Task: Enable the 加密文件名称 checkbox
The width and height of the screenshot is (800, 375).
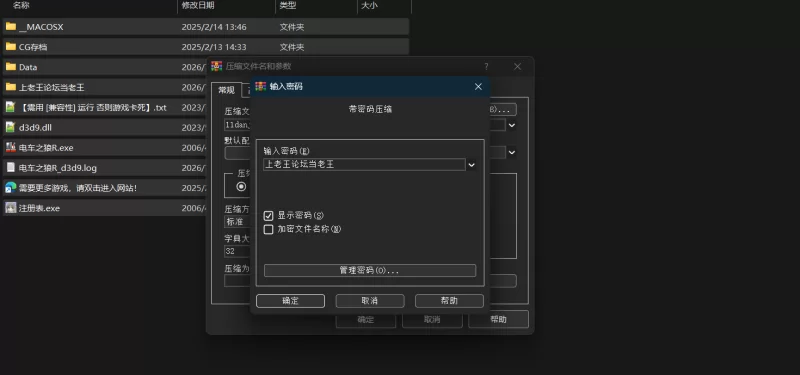Action: click(268, 230)
